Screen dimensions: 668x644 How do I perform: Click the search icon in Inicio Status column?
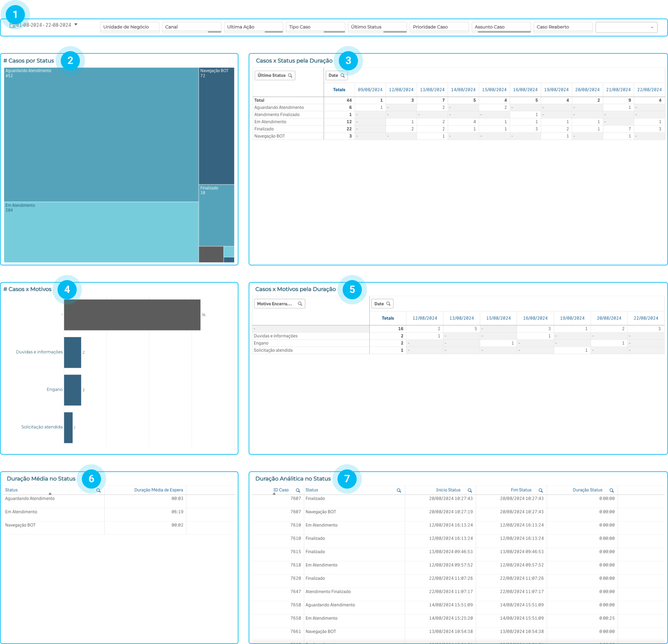click(x=470, y=490)
